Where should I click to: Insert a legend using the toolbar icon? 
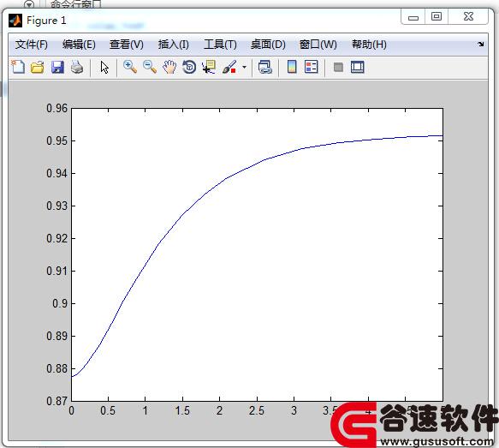pyautogui.click(x=312, y=67)
